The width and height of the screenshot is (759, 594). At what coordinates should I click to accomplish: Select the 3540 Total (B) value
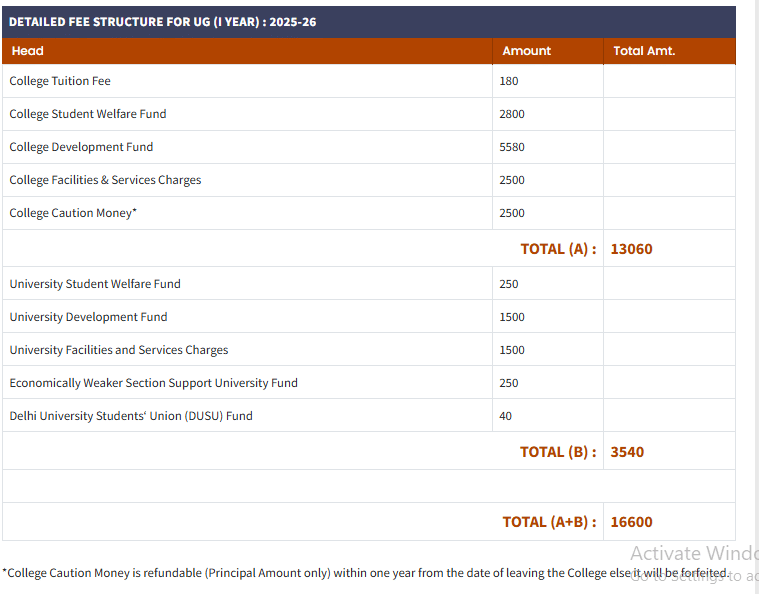click(627, 452)
